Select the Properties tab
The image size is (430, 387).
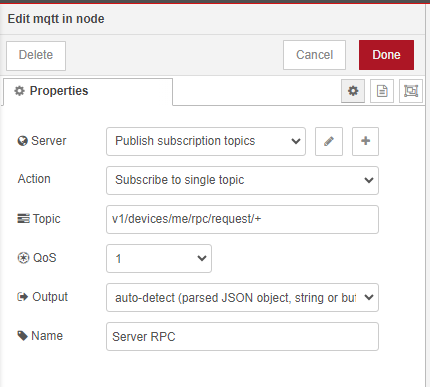click(x=88, y=91)
